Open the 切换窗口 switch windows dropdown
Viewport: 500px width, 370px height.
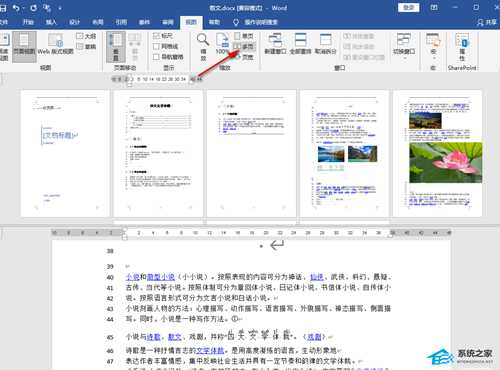404,46
